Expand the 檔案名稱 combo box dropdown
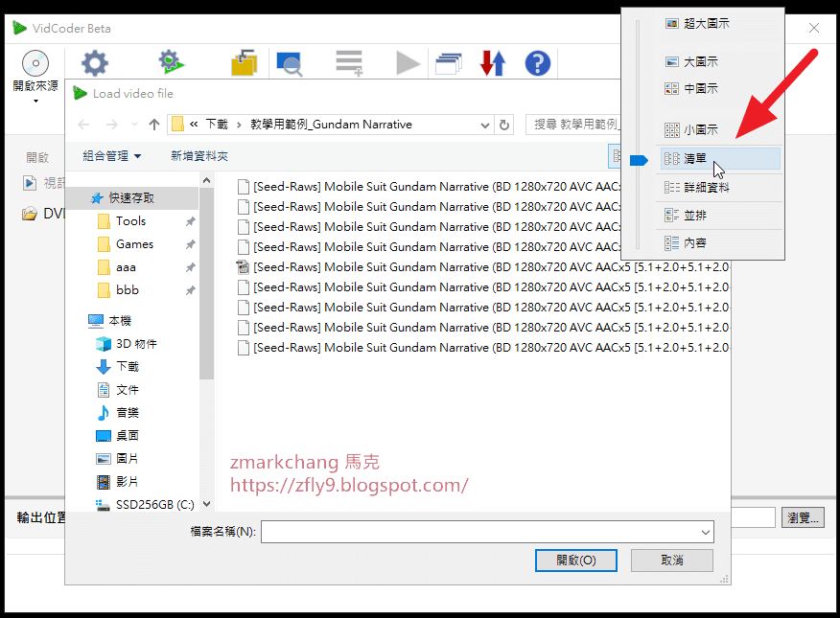Viewport: 840px width, 618px height. point(706,533)
